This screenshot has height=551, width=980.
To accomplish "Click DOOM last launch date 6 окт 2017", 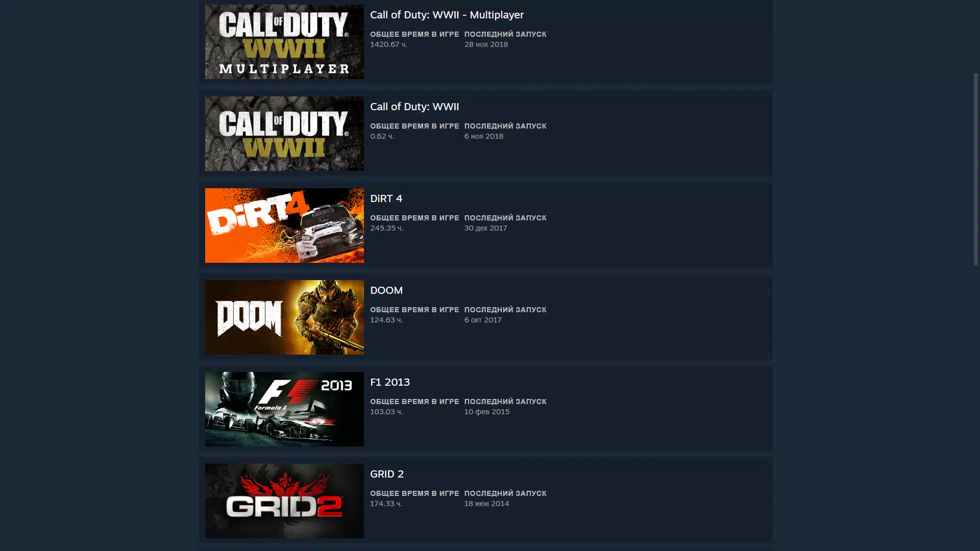I will coord(483,320).
